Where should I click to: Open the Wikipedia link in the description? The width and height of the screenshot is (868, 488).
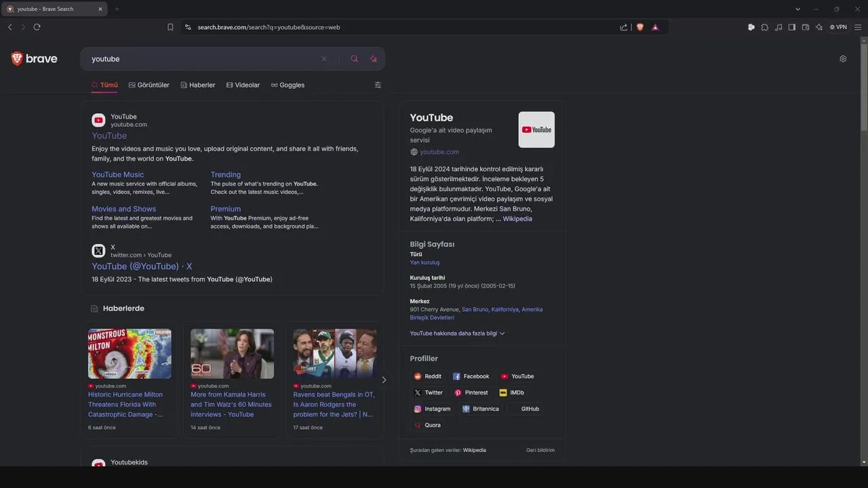pyautogui.click(x=517, y=219)
